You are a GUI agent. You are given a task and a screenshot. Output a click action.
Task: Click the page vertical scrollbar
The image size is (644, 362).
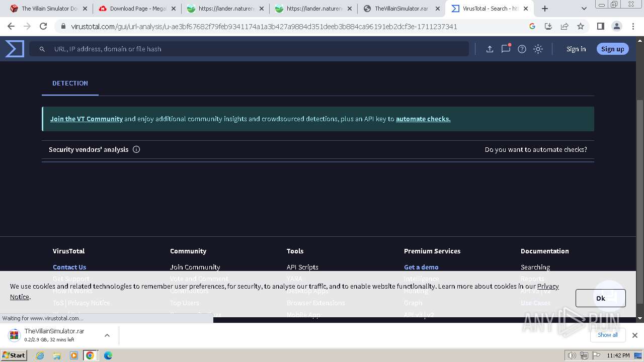(640, 201)
